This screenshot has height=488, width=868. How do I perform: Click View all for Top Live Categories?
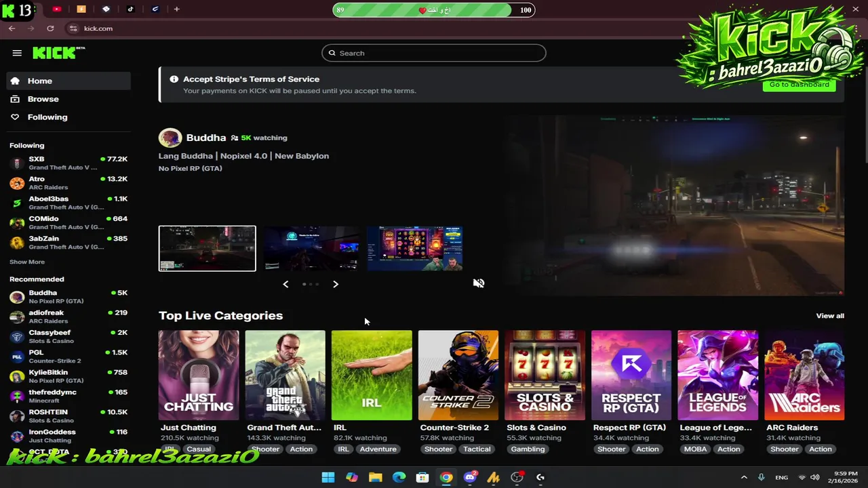pyautogui.click(x=830, y=316)
